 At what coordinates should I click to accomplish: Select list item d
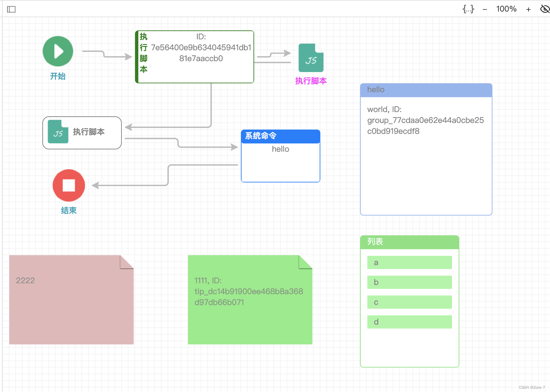coord(410,322)
